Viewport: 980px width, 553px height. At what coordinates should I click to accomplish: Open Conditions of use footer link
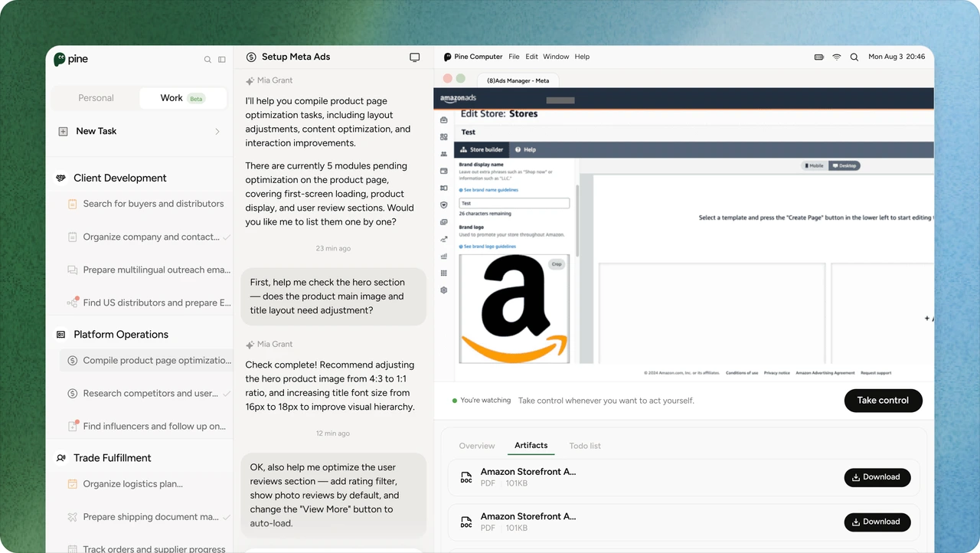[742, 373]
